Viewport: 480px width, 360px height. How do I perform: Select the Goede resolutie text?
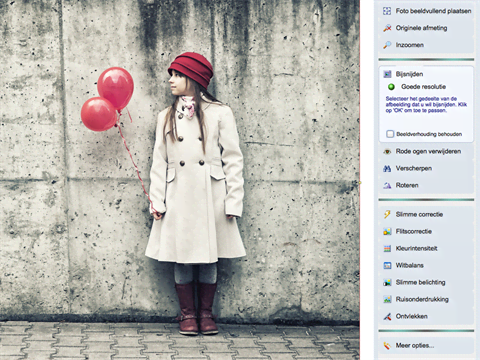423,87
